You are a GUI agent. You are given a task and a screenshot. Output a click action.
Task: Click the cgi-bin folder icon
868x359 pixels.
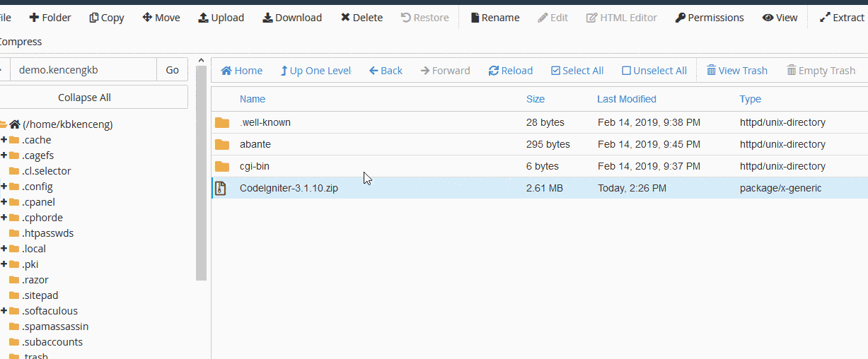pos(222,166)
